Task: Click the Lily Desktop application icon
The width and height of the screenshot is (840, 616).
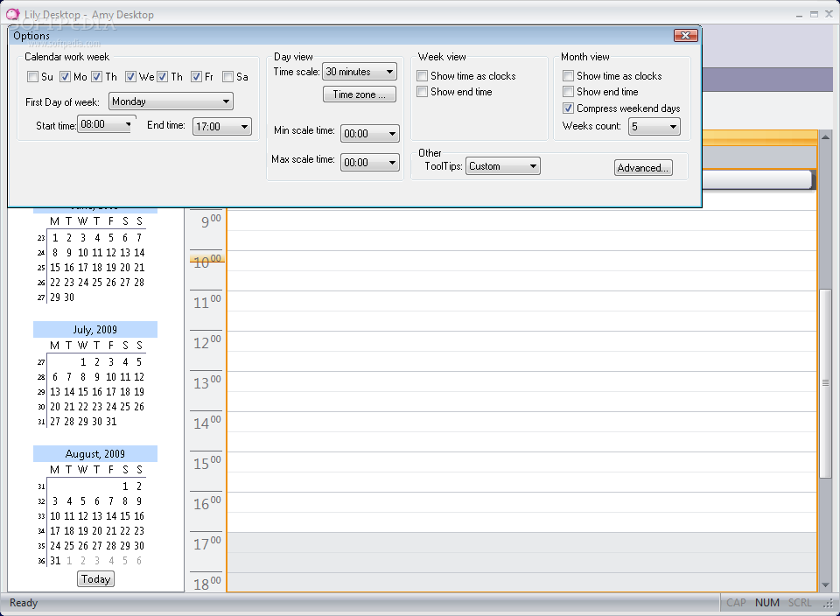Action: [x=13, y=14]
